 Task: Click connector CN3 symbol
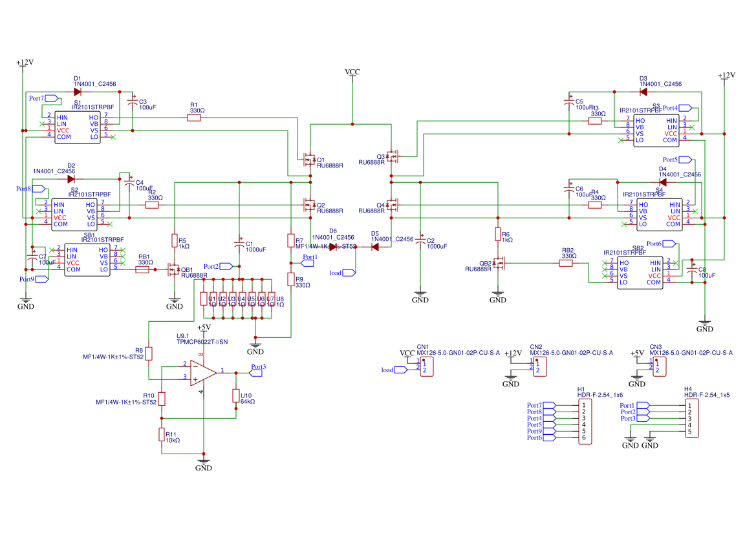[x=660, y=366]
